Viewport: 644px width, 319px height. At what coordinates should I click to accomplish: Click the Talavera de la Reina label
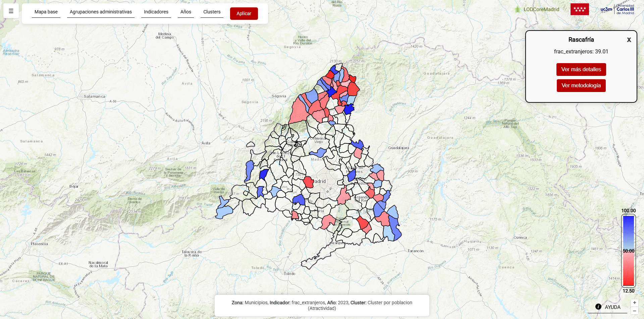192,254
